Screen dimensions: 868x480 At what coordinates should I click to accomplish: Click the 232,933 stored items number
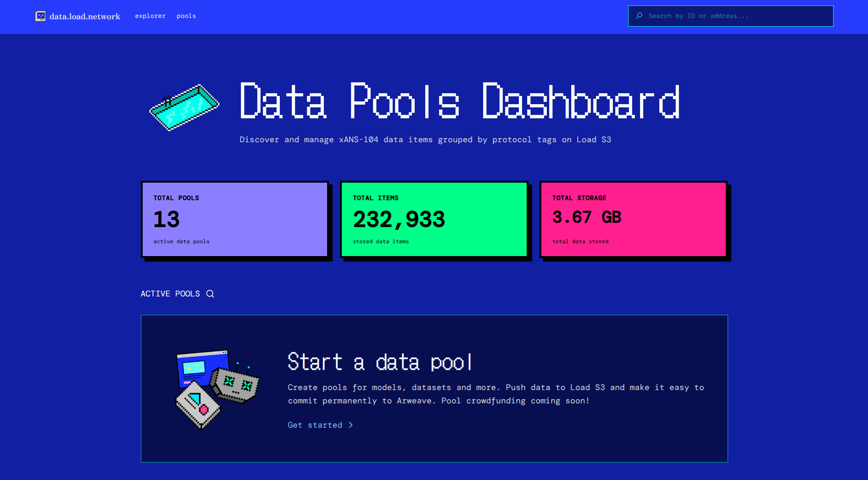click(399, 219)
